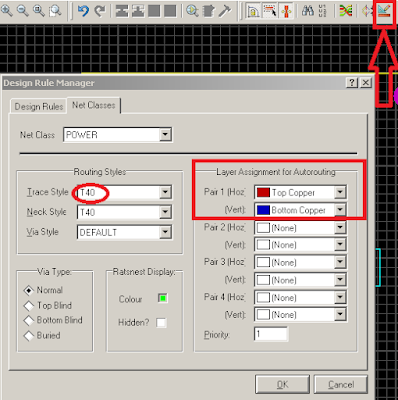Viewport: 398px width, 400px height.
Task: Click the Connectivity Checker icon
Action: [367, 11]
